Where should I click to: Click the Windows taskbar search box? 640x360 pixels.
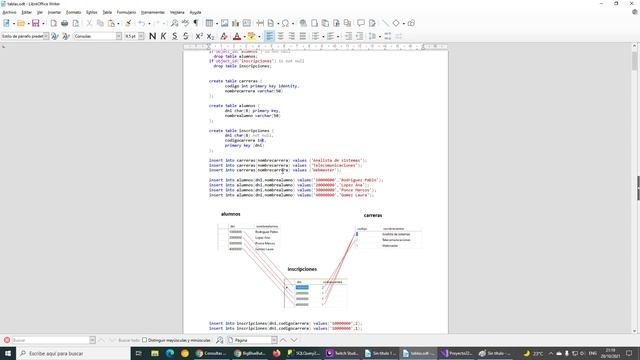pyautogui.click(x=73, y=353)
